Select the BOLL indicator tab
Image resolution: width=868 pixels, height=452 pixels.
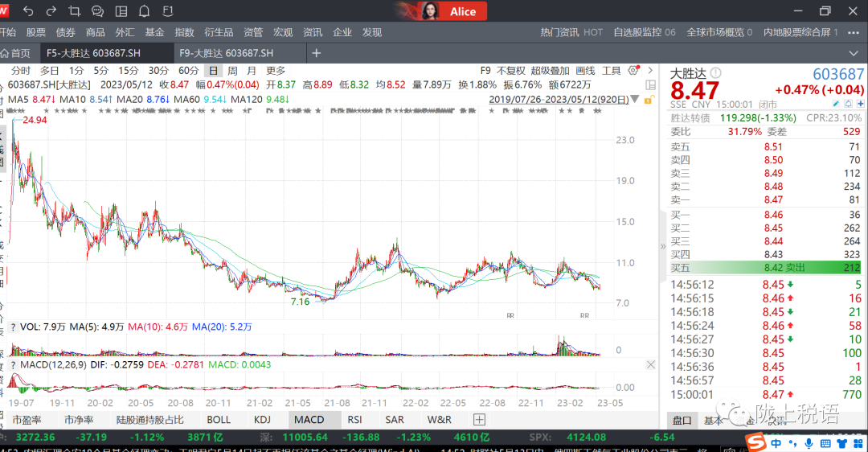point(218,419)
